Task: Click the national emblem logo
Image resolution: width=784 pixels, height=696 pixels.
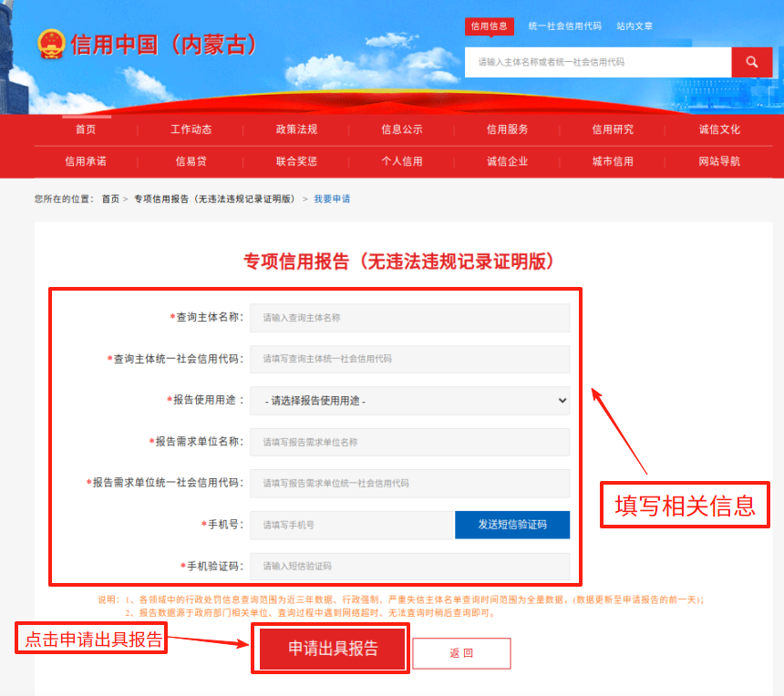Action: pyautogui.click(x=51, y=44)
